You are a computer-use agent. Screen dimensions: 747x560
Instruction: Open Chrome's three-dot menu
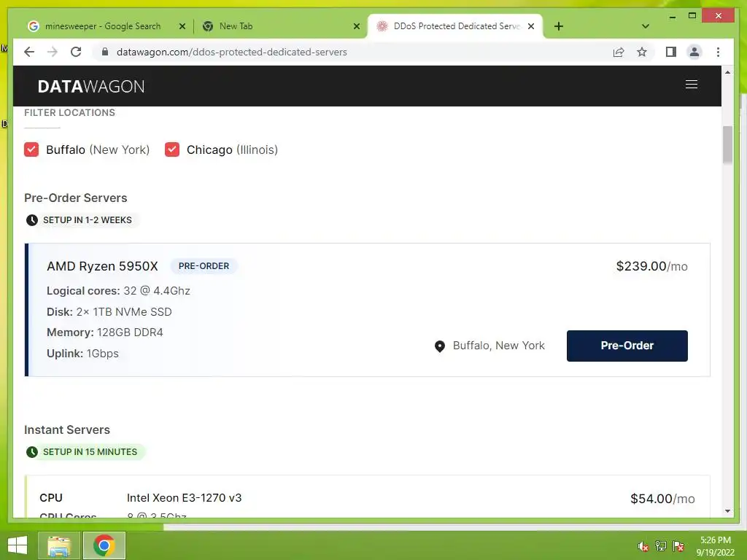(x=718, y=52)
